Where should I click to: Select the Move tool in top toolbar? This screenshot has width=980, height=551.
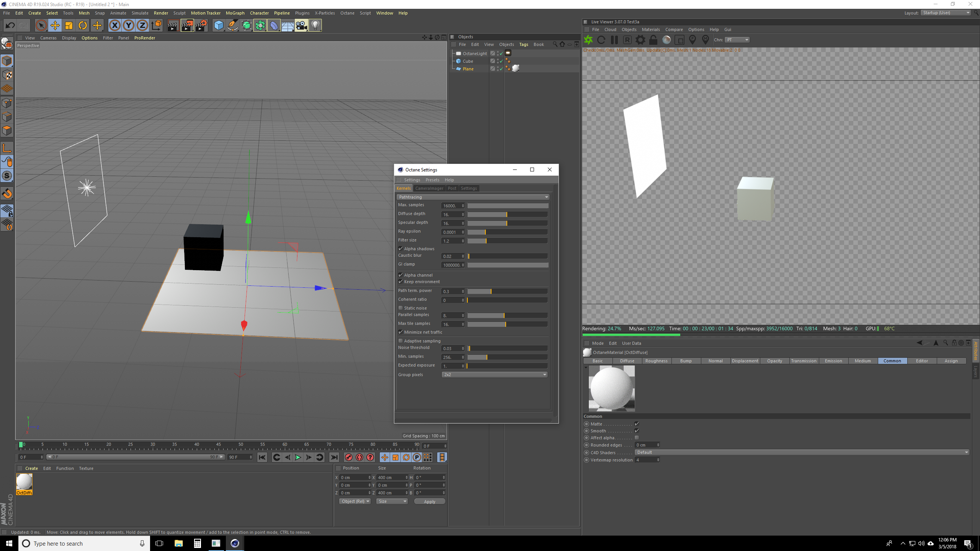pos(55,26)
